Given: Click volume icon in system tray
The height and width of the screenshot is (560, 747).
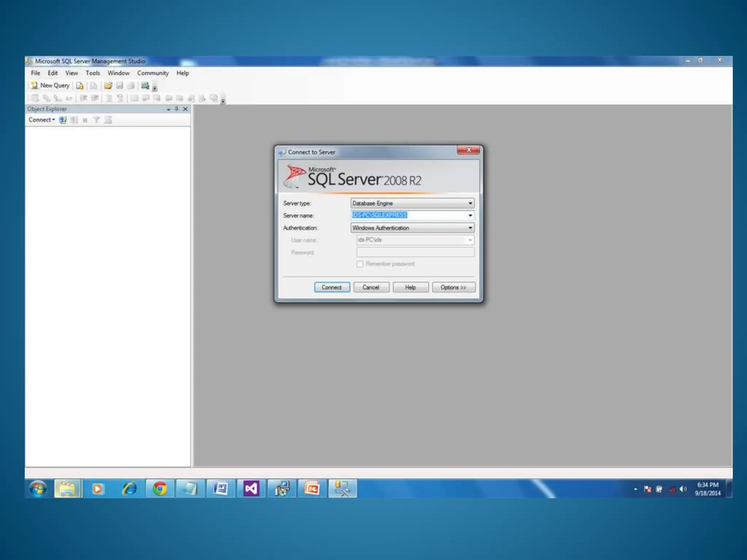Looking at the screenshot, I should [x=682, y=489].
